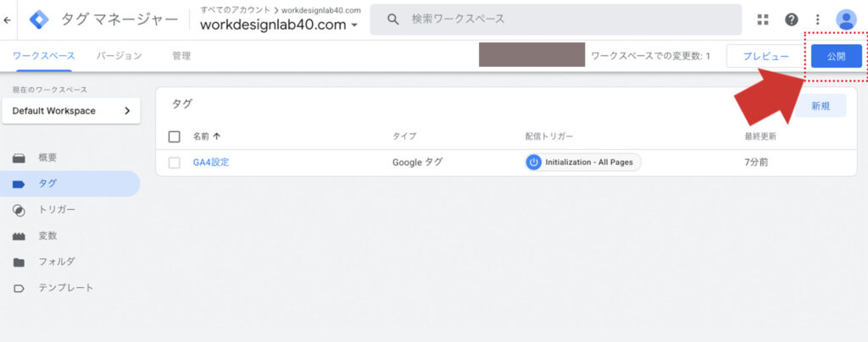The width and height of the screenshot is (868, 342).
Task: Click the 変数 variables brick icon
Action: pos(19,236)
